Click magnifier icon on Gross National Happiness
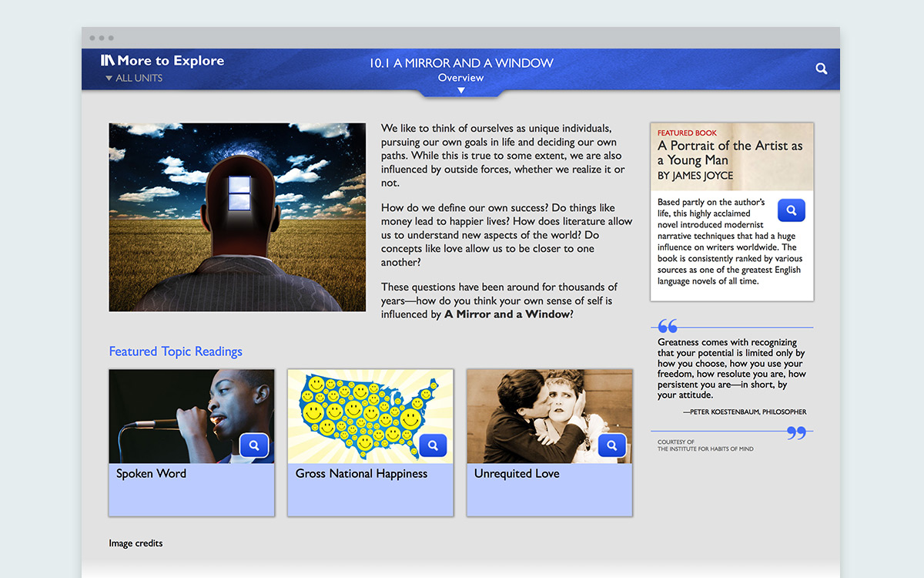Image resolution: width=924 pixels, height=578 pixels. (433, 445)
